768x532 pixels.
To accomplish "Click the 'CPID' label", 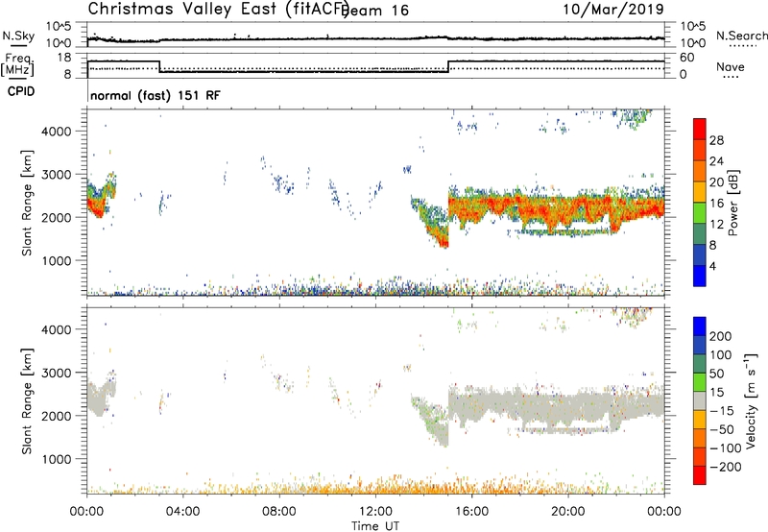I will (x=21, y=91).
